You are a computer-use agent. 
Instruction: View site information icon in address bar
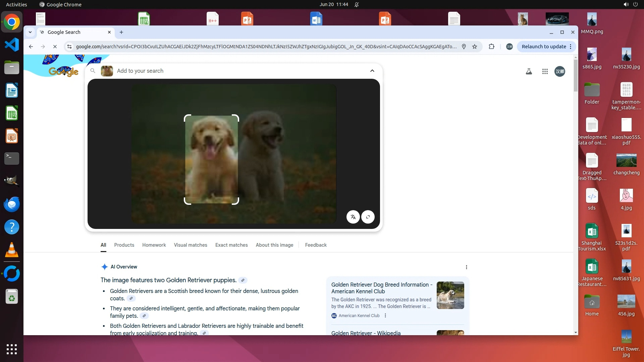69,47
